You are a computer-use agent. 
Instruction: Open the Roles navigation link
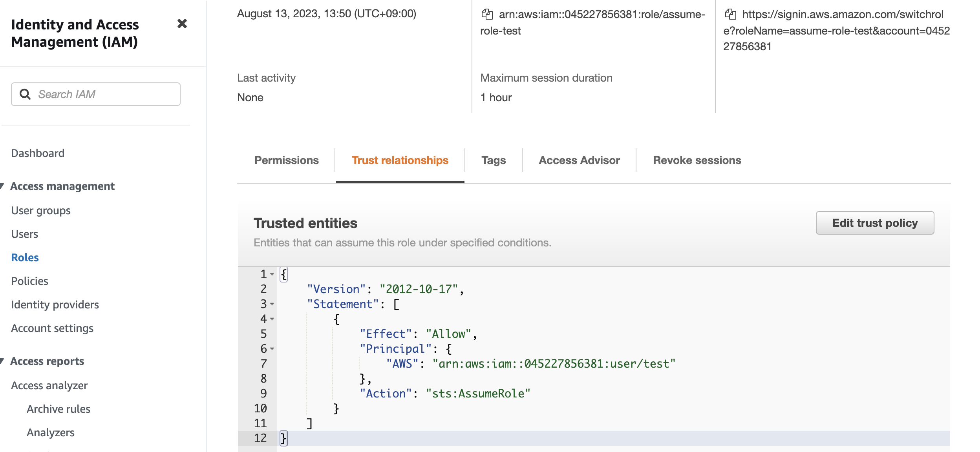click(x=25, y=258)
